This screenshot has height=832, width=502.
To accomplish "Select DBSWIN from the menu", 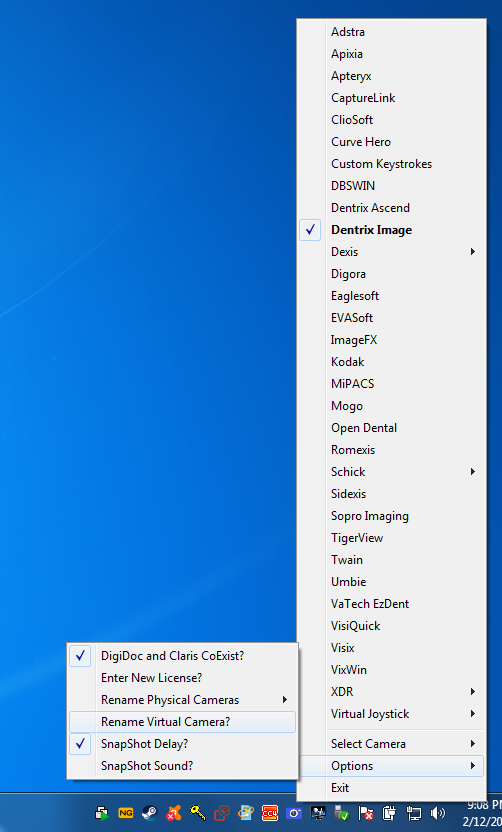I will (392, 186).
